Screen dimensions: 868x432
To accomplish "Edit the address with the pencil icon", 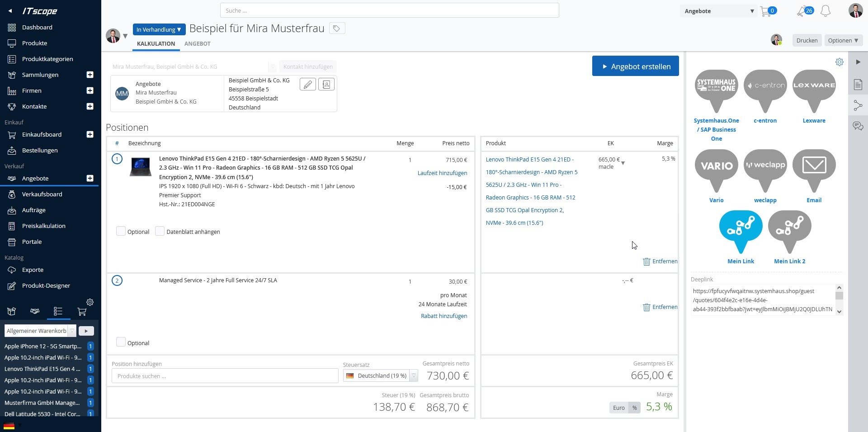I will click(x=308, y=85).
